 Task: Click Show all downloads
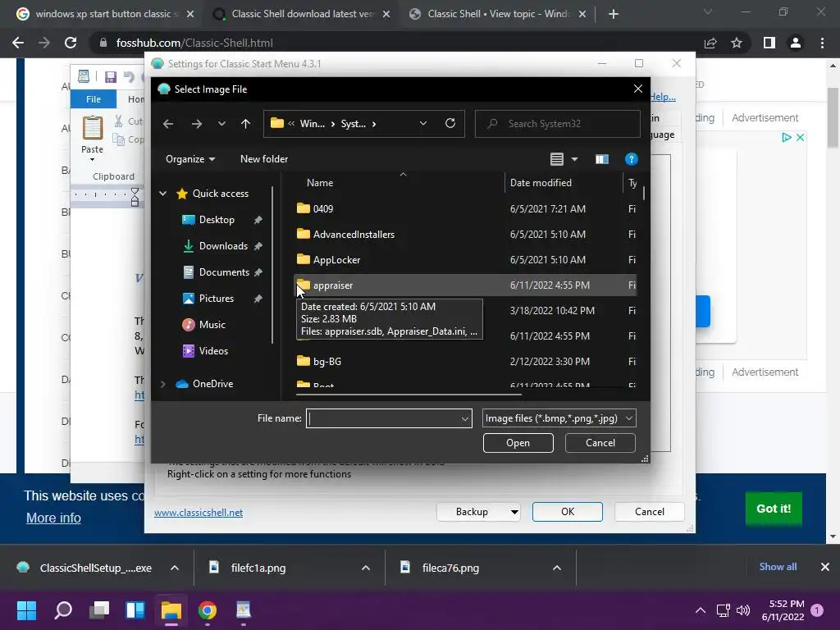point(778,567)
